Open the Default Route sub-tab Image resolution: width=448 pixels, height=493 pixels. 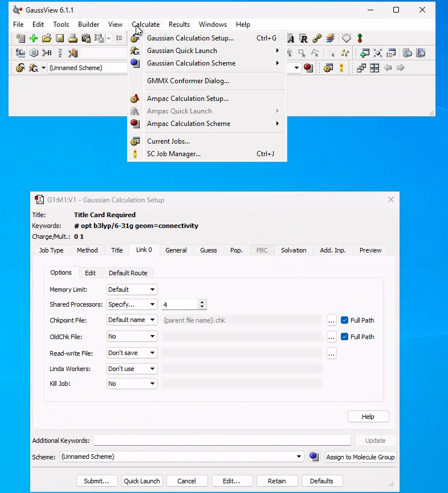128,273
